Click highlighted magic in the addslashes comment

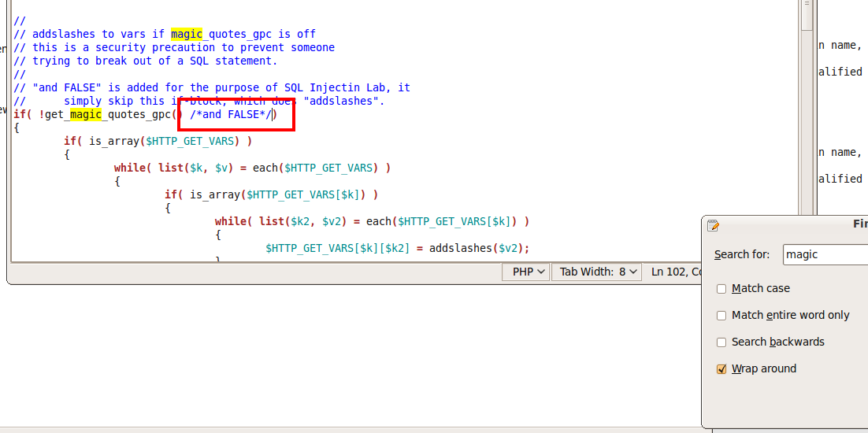coord(187,34)
